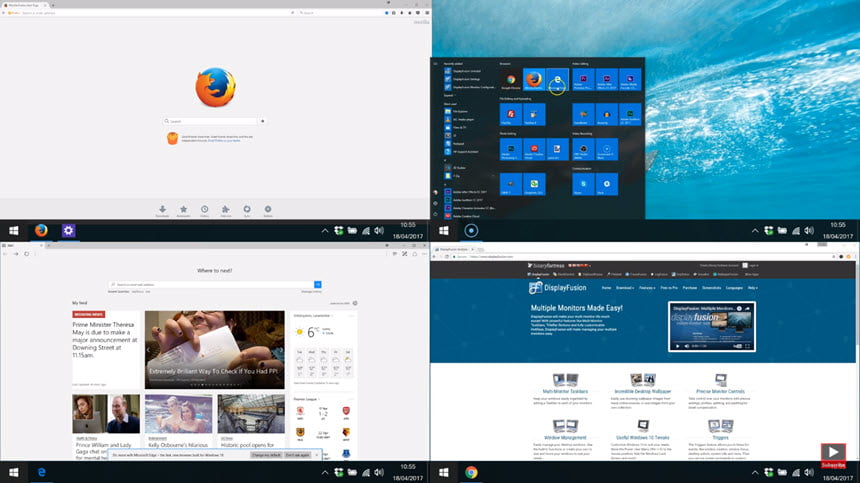
Task: Select Languages in DisplayFusion navigation
Action: click(734, 288)
